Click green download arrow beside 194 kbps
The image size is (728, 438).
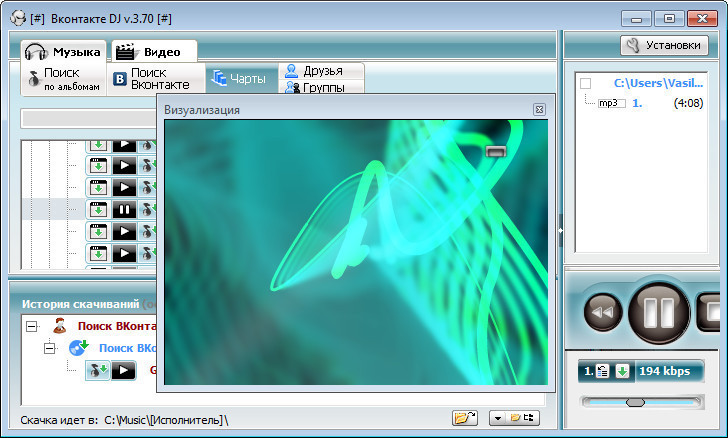623,371
